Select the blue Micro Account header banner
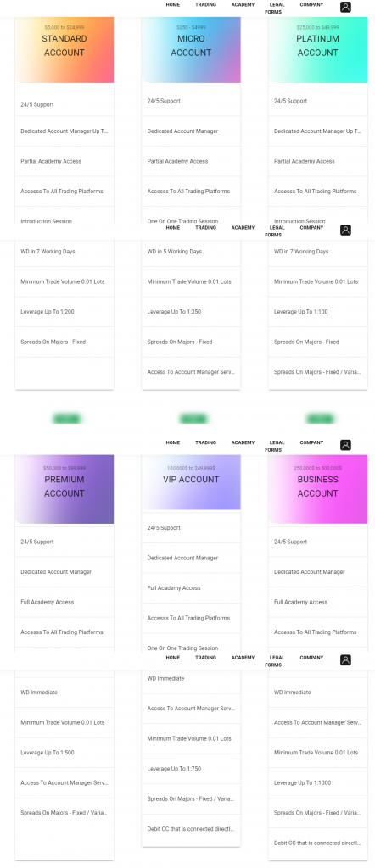 (191, 50)
